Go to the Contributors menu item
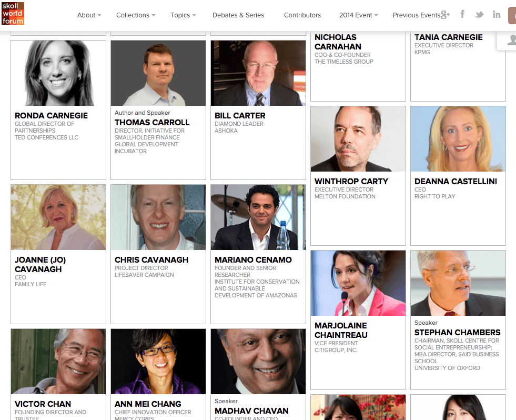 point(302,15)
